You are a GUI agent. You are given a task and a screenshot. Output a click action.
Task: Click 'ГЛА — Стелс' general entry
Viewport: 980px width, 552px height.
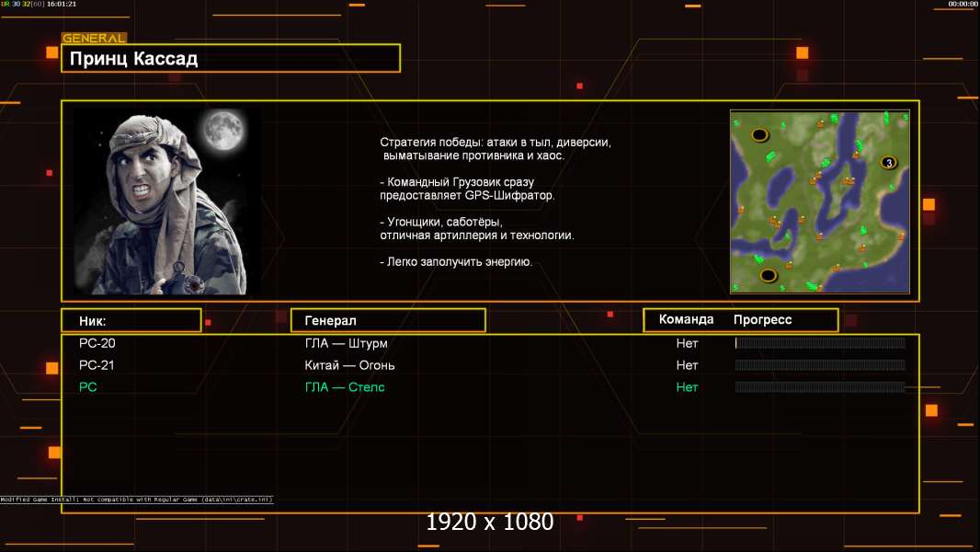(x=345, y=387)
